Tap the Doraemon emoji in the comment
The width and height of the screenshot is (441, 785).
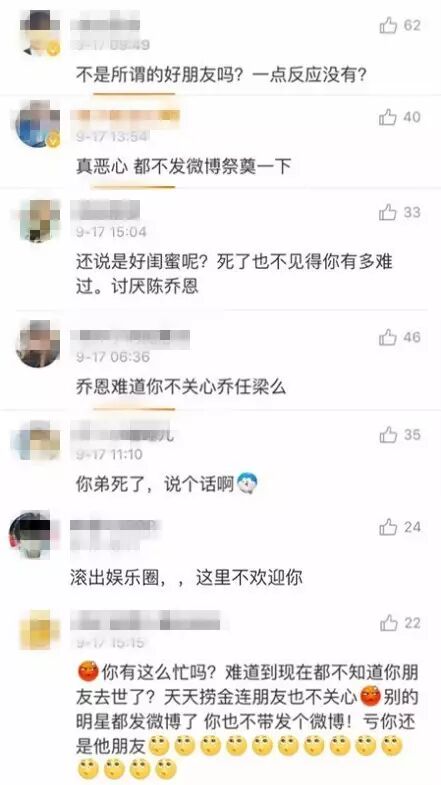(x=247, y=483)
